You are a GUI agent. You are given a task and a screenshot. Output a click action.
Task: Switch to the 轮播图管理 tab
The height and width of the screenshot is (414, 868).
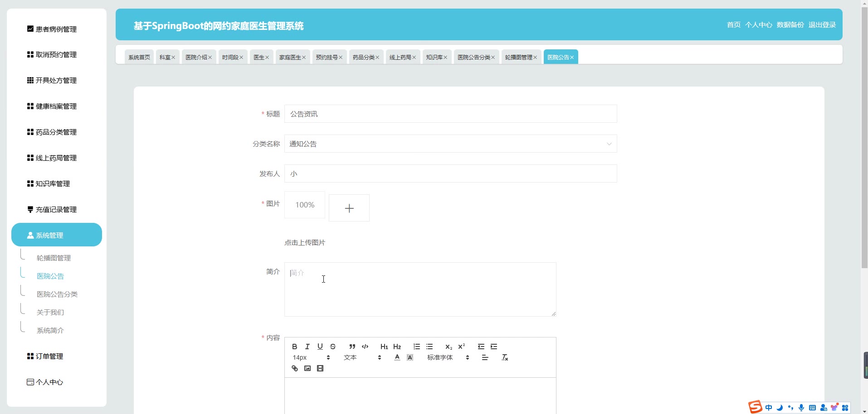click(x=518, y=57)
